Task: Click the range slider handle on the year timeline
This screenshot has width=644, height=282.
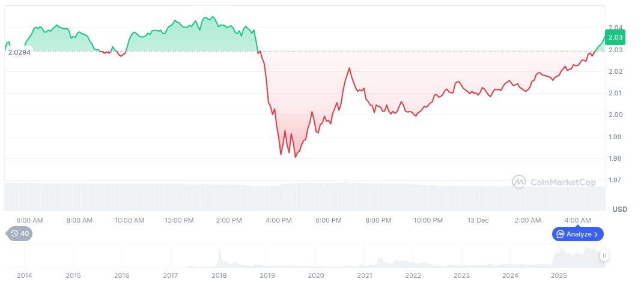Action: pyautogui.click(x=604, y=256)
